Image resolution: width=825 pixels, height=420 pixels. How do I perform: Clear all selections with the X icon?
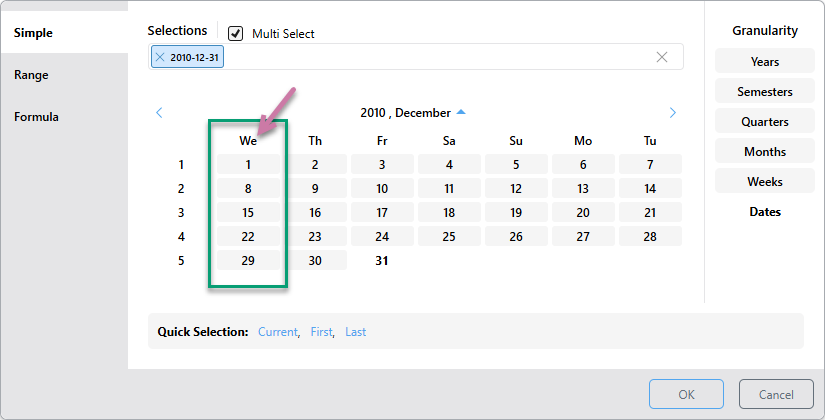pyautogui.click(x=662, y=57)
